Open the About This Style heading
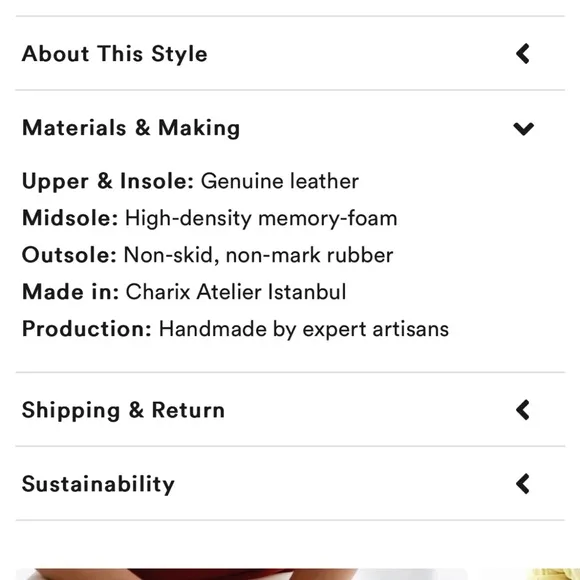580x580 pixels. point(115,54)
